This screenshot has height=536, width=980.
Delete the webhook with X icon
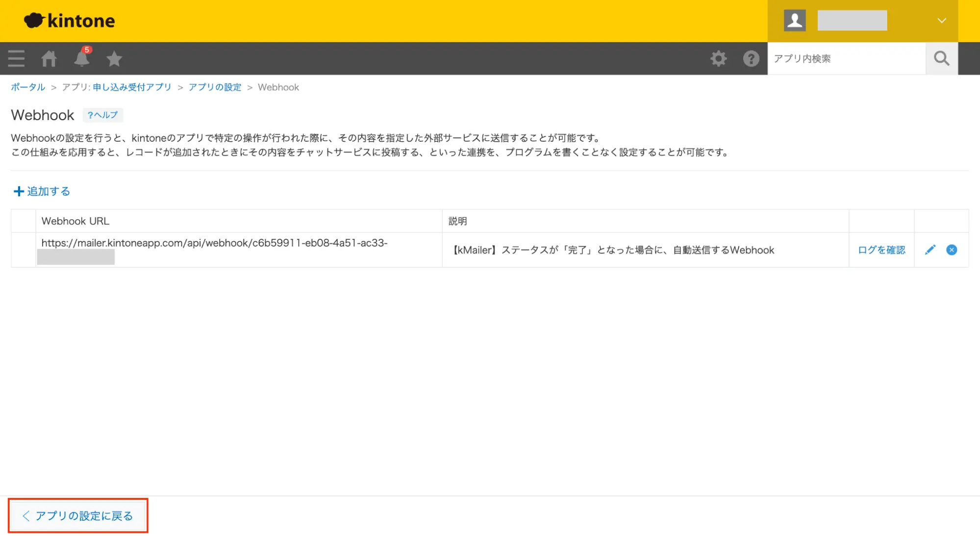click(952, 250)
